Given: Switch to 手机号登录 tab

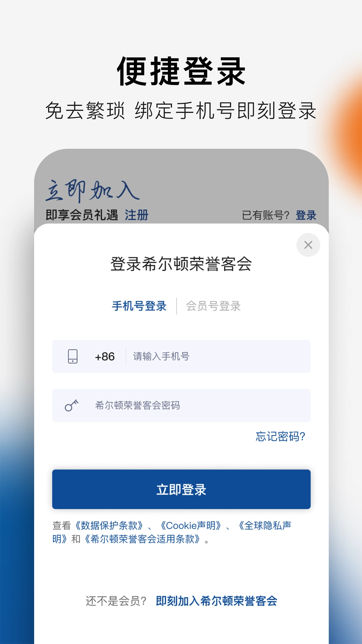Looking at the screenshot, I should coord(139,306).
